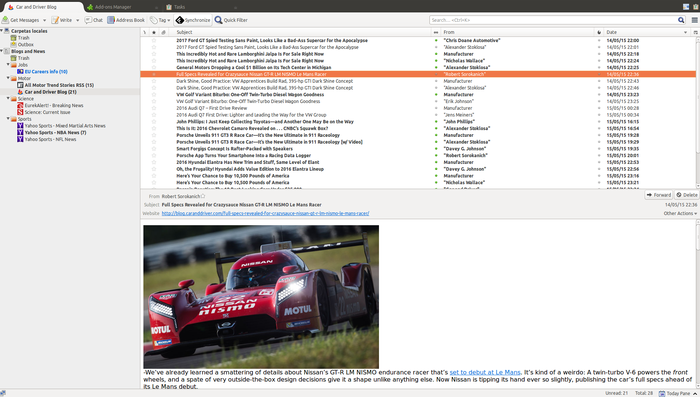Viewport: 700px width, 397px height.
Task: Sort messages by Date column
Action: coord(647,32)
